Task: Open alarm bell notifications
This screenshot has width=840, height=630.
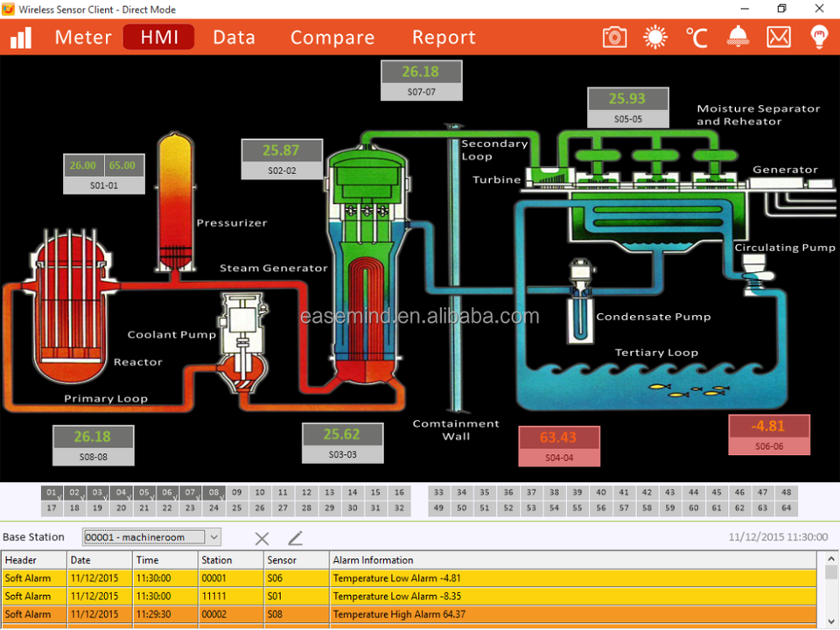Action: point(738,37)
